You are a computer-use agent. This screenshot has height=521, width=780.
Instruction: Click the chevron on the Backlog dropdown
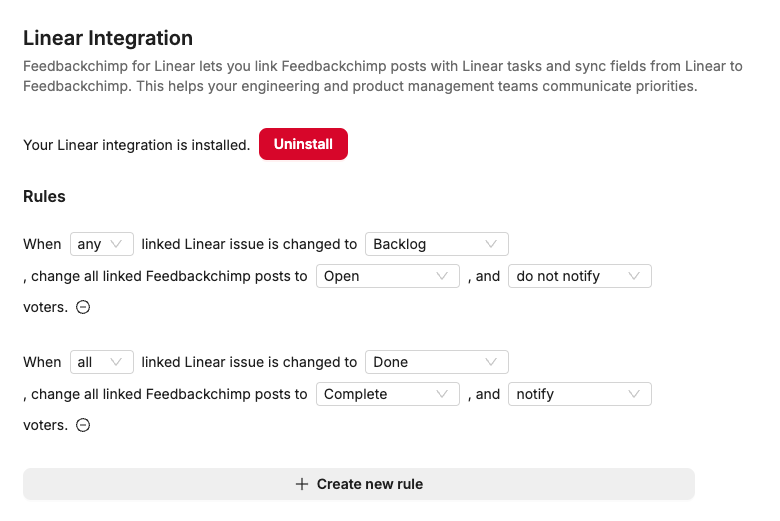pos(491,244)
